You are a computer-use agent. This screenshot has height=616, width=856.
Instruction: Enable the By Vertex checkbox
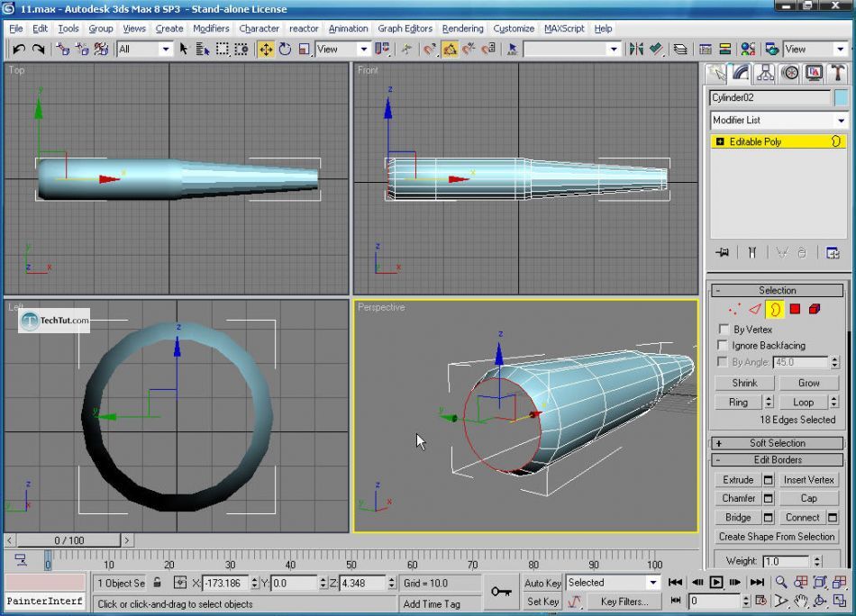(724, 329)
